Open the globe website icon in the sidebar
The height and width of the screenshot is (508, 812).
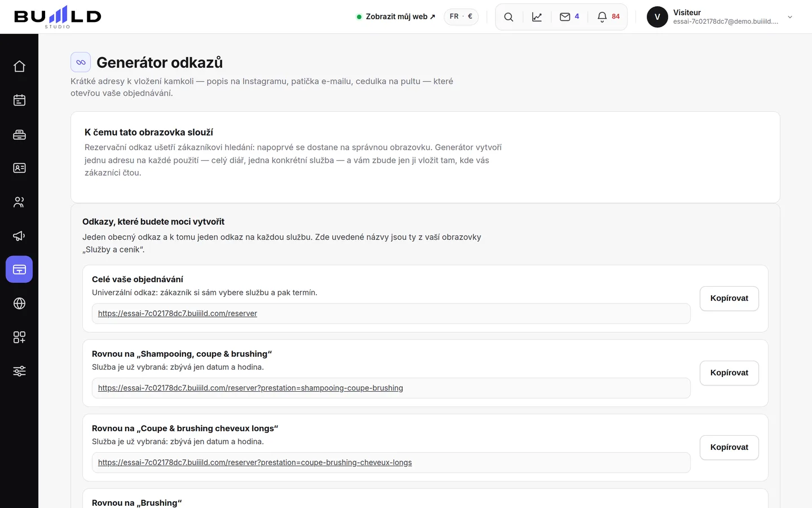[x=19, y=304]
